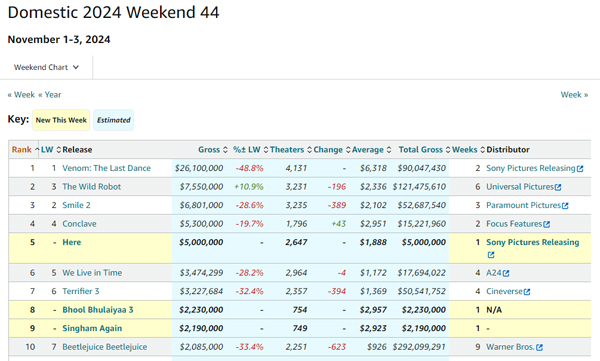Open the Bhool Bhulaiyaa 3 release link
The width and height of the screenshot is (600, 361).
pos(98,310)
